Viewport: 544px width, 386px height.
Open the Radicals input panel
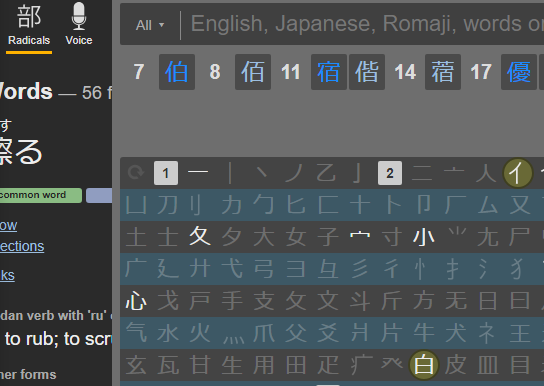tap(29, 25)
